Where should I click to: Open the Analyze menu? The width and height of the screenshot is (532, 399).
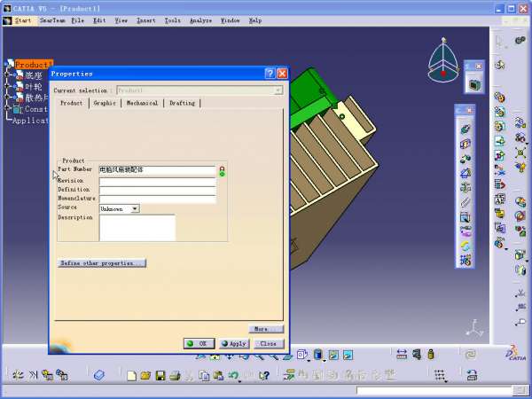tap(200, 20)
